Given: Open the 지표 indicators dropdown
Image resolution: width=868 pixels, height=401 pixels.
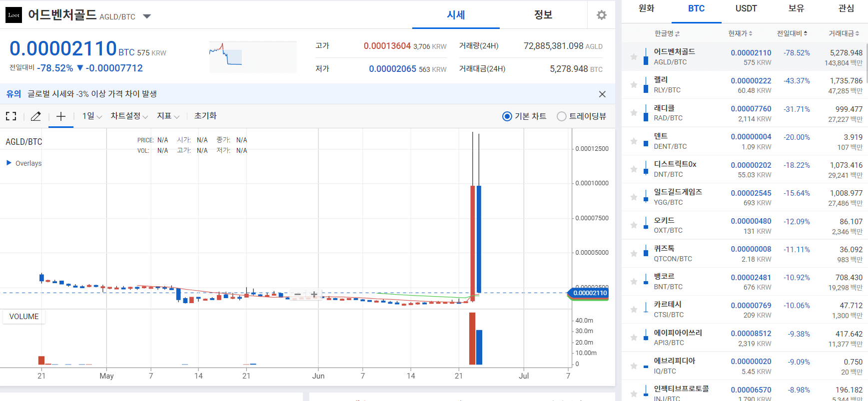Looking at the screenshot, I should [168, 116].
